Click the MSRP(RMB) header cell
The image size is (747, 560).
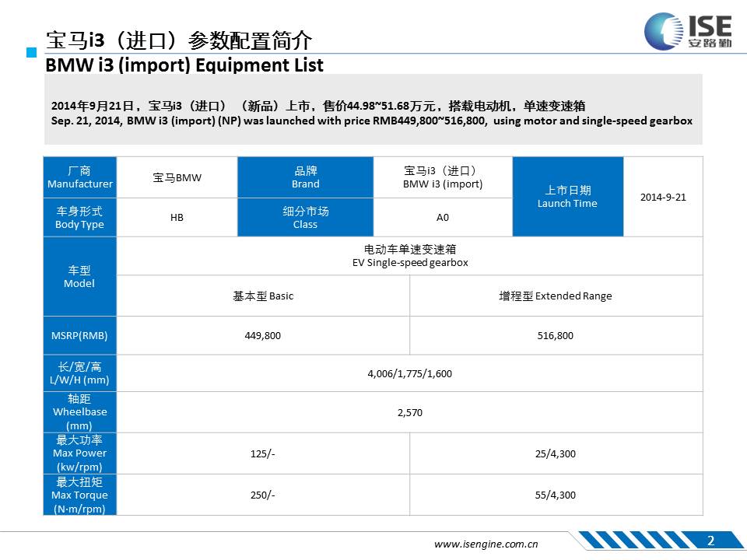click(80, 336)
